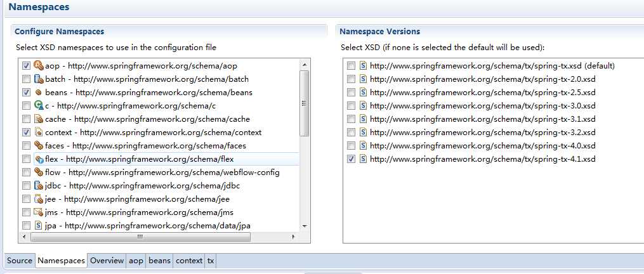Tick the jpa namespace checkbox
This screenshot has width=644, height=274.
26,226
